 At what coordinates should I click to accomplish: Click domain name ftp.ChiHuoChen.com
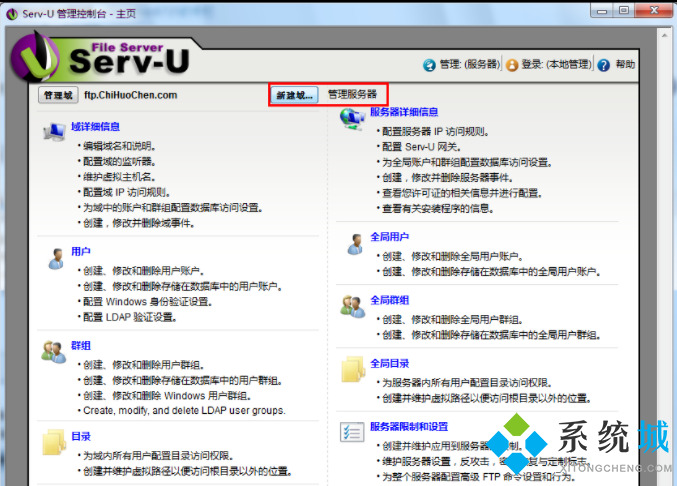coord(130,95)
